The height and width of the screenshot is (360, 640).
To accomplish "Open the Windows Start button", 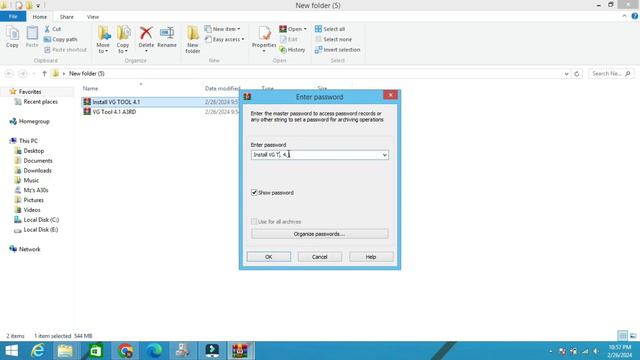I will pos(12,351).
